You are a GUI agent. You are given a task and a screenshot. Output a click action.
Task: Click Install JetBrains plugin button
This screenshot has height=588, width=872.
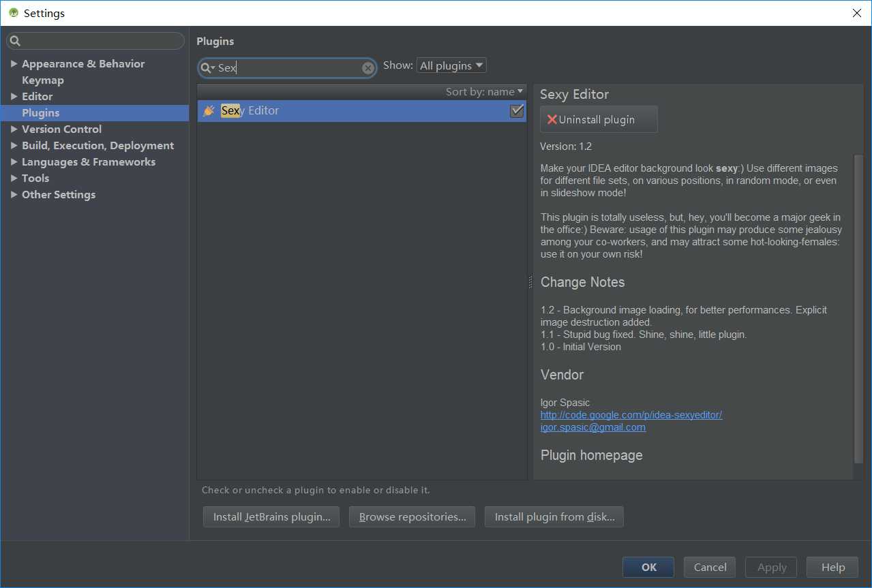[271, 516]
